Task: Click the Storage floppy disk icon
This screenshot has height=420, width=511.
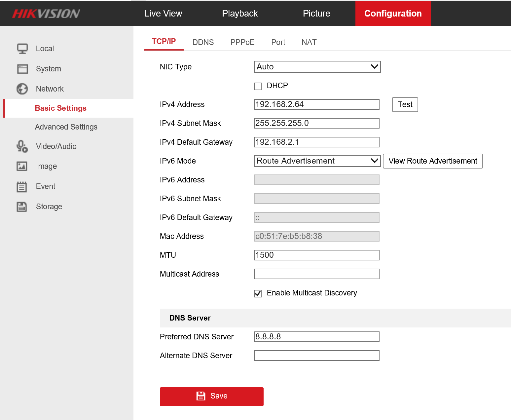Action: pyautogui.click(x=22, y=207)
